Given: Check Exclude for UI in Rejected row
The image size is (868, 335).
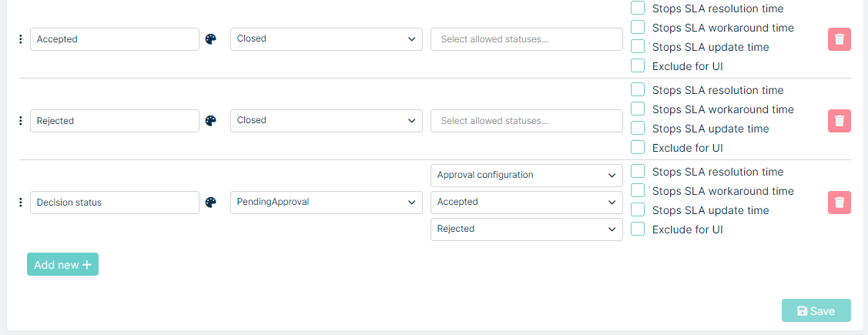Looking at the screenshot, I should 638,147.
